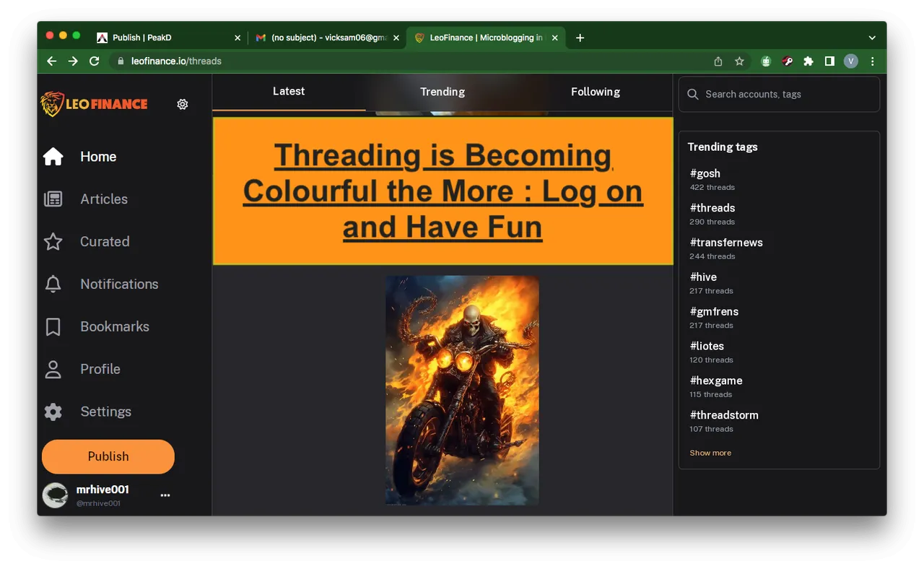
Task: Open the #gmfrens trending tag
Action: click(714, 312)
